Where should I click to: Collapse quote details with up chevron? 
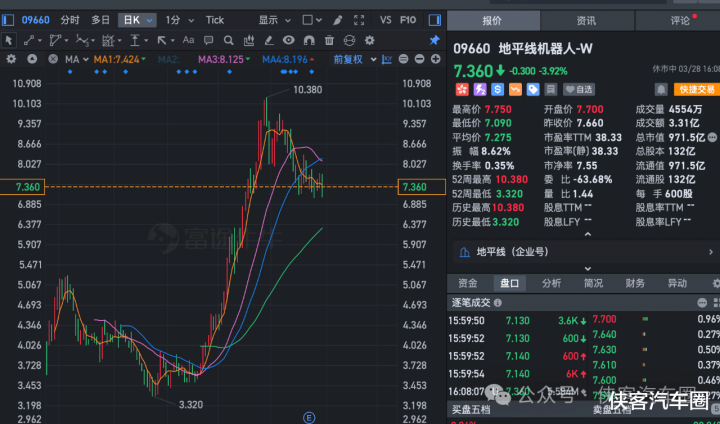coord(587,235)
